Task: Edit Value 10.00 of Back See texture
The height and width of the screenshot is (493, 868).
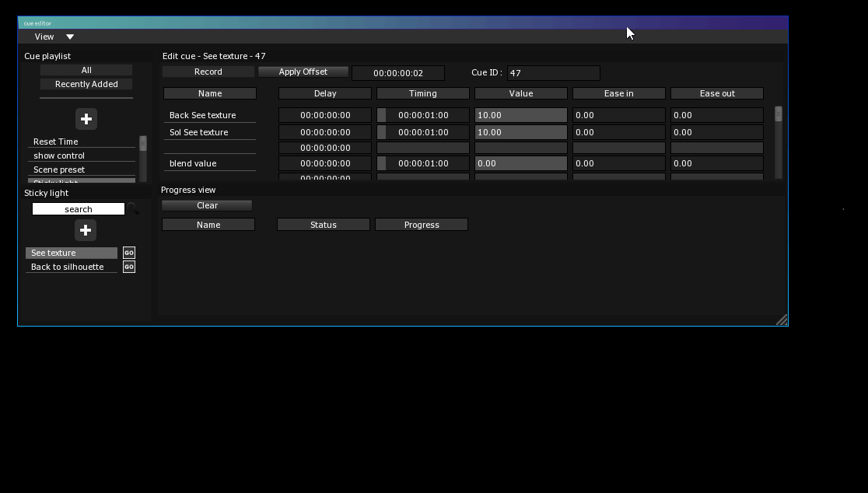Action: (521, 115)
